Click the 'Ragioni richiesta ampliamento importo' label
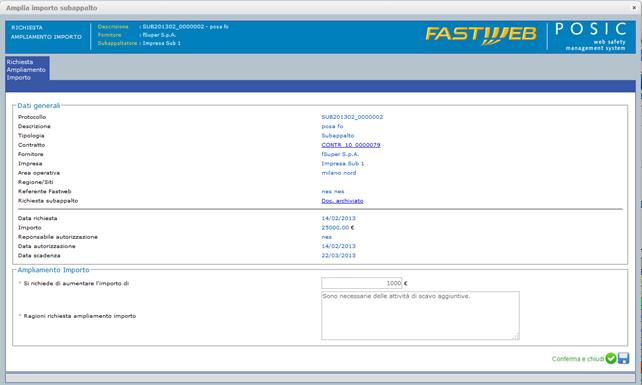This screenshot has height=385, width=642. [80, 316]
